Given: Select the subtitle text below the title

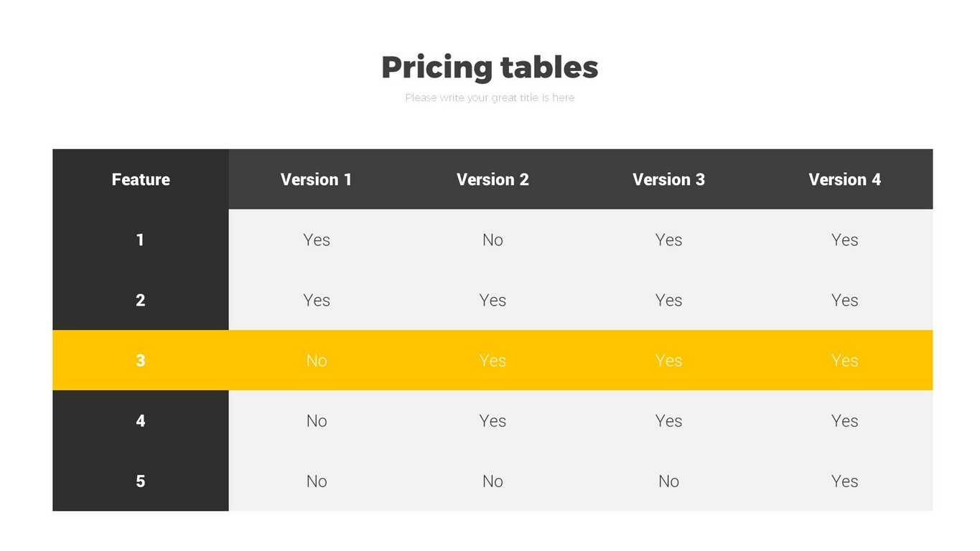Looking at the screenshot, I should pyautogui.click(x=490, y=98).
